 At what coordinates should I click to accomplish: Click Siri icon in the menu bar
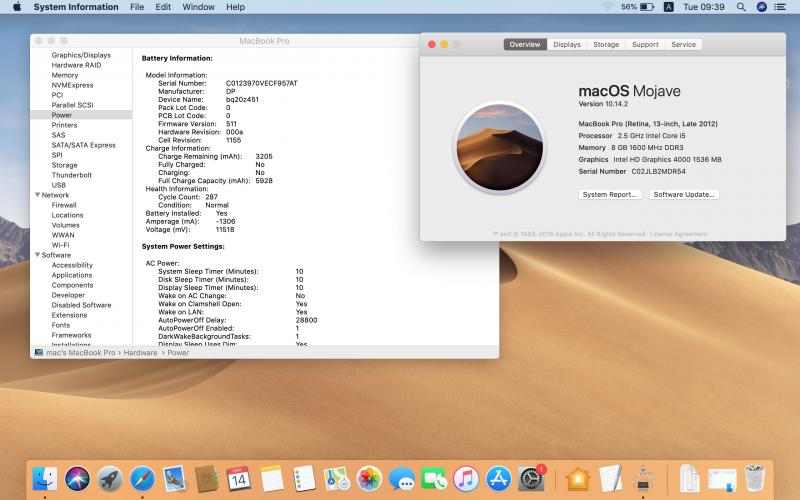pyautogui.click(x=762, y=7)
